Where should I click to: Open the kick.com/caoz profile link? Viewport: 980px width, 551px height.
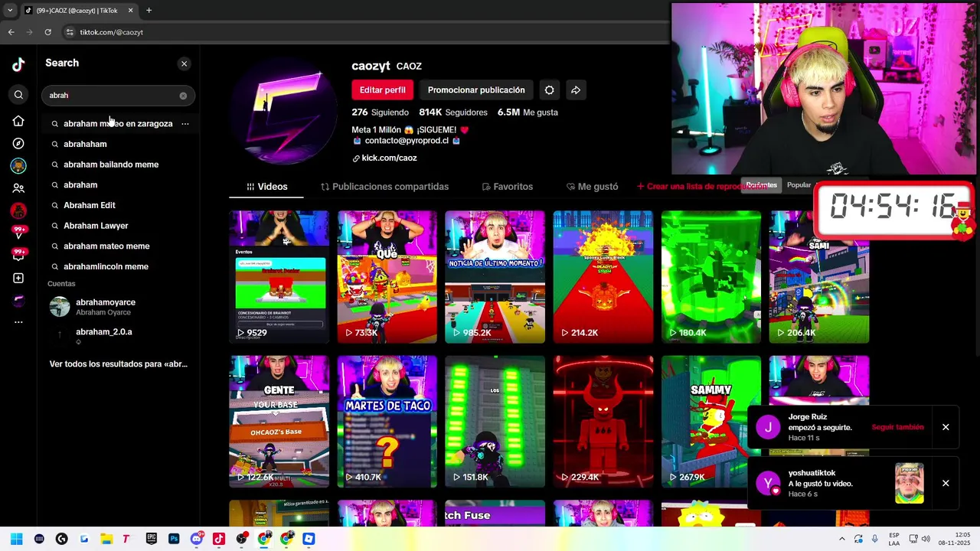[384, 158]
